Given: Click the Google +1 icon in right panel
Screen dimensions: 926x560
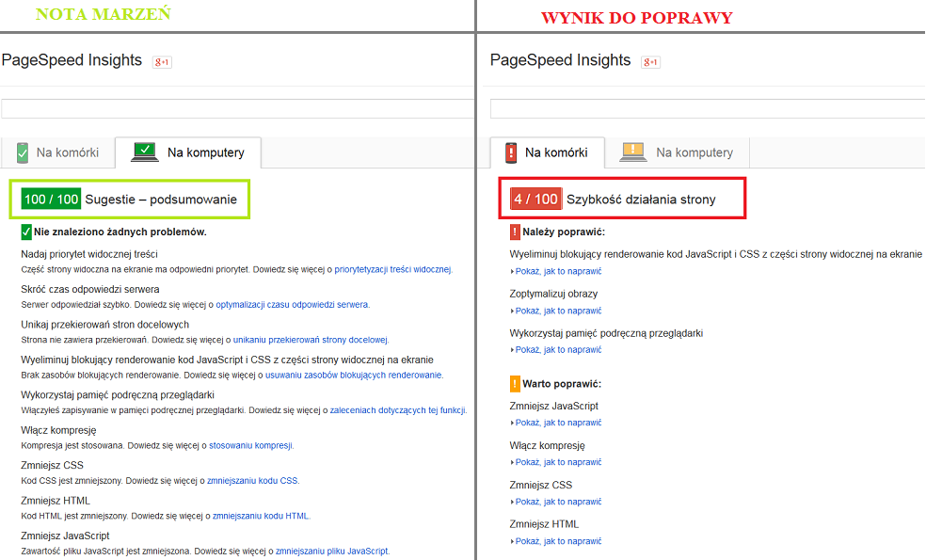Looking at the screenshot, I should point(651,62).
